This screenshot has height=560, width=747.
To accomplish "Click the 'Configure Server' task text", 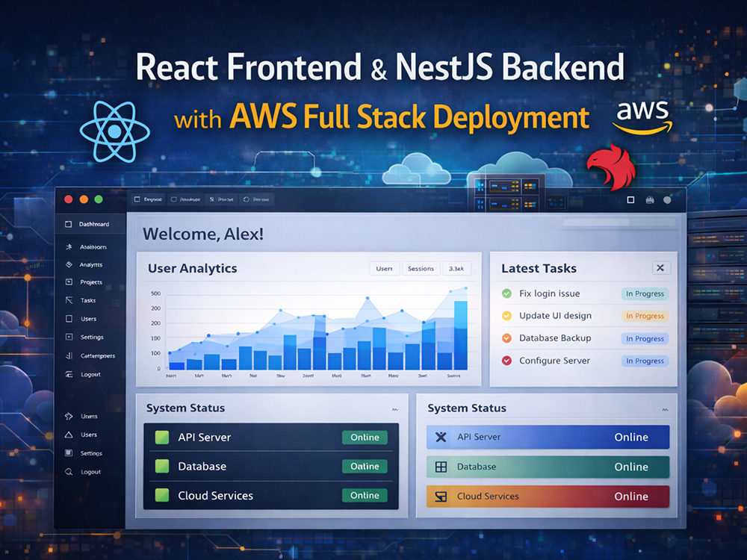I will pos(554,361).
